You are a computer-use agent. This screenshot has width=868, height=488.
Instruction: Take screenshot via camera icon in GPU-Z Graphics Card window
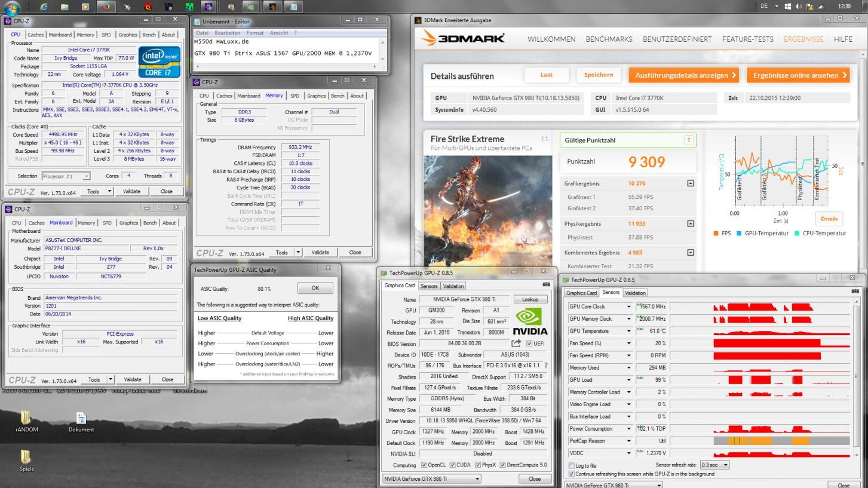(545, 286)
